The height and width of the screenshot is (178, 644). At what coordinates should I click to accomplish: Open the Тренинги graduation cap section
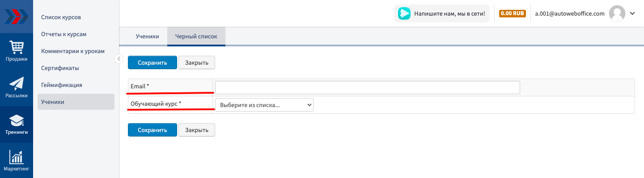point(17,124)
